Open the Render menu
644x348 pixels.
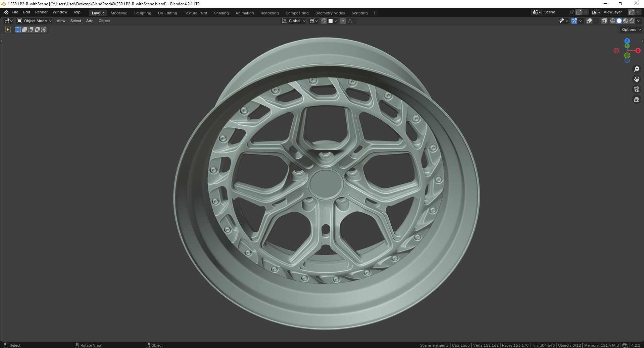(41, 12)
